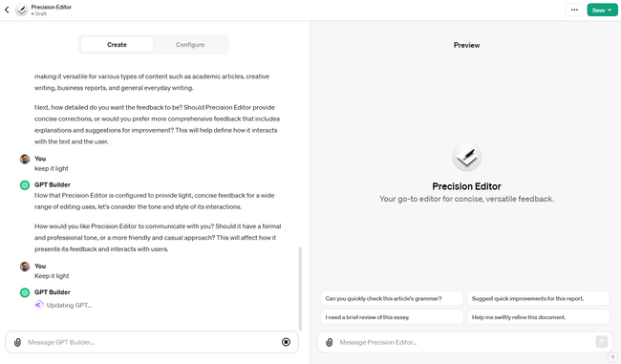
Task: Focus the Message Precision Editor input field
Action: 465,342
